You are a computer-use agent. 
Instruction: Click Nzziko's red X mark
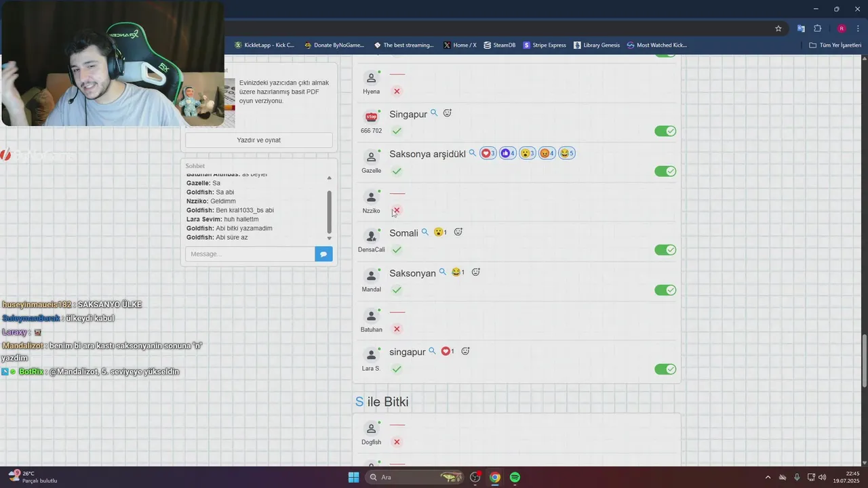[397, 210]
